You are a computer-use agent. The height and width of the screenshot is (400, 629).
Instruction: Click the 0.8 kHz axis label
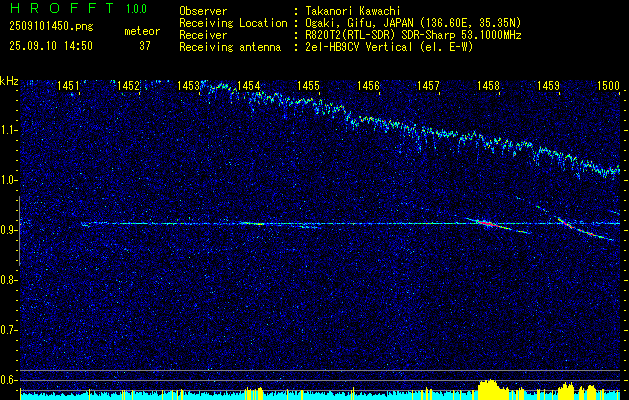[7, 280]
